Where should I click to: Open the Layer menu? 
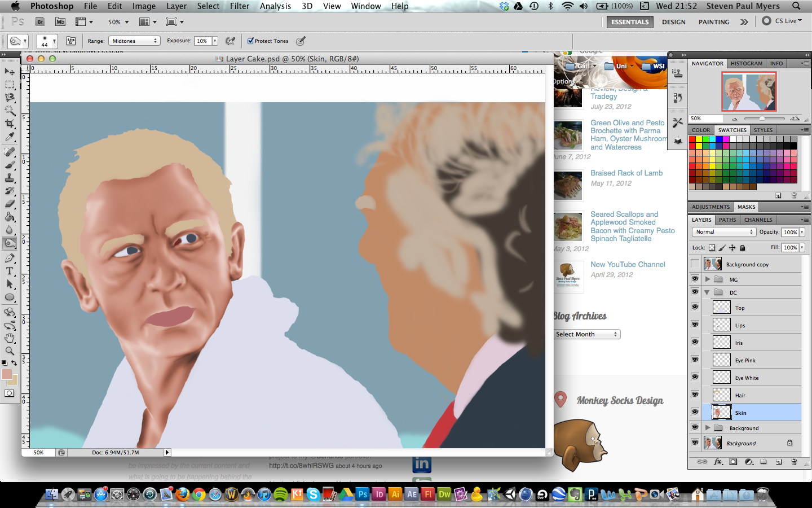tap(176, 6)
